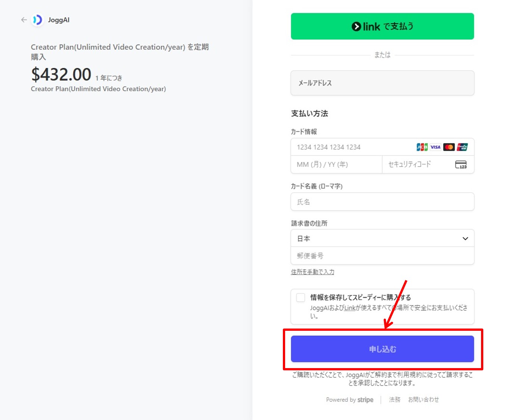This screenshot has width=515, height=420.
Task: Click the Mastercard brand icon
Action: point(449,147)
